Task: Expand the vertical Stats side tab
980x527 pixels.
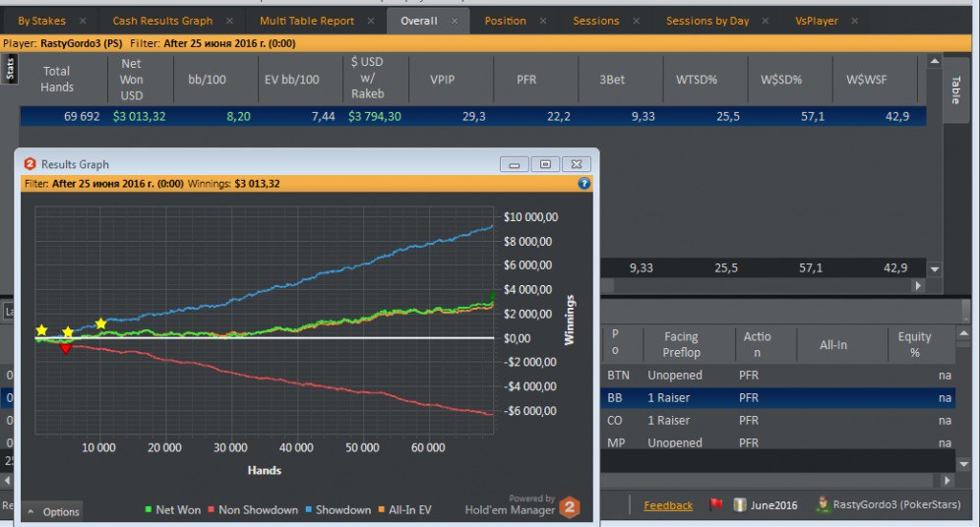Action: (x=10, y=69)
